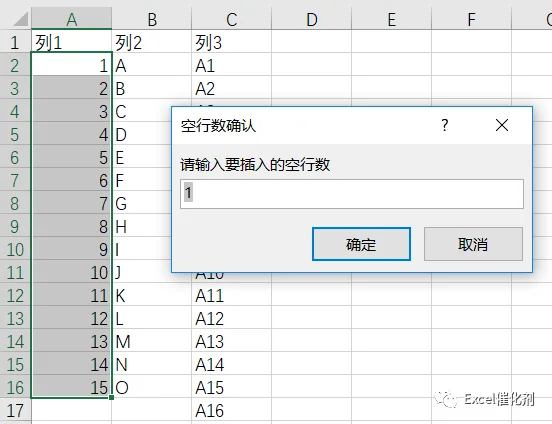Click cell A10 with value 9
The image size is (552, 424).
(x=71, y=249)
